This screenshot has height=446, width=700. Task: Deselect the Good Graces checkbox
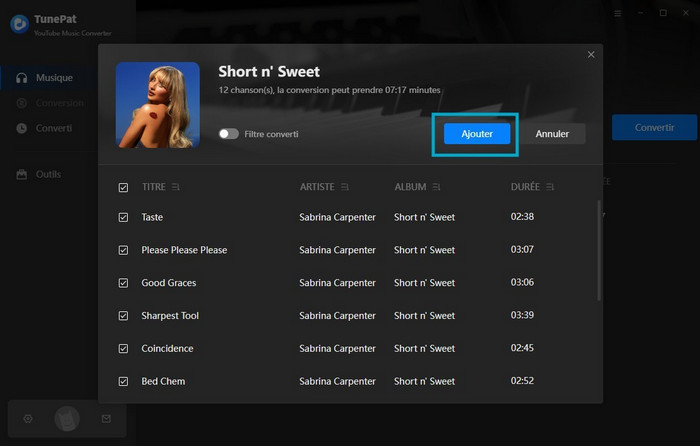pyautogui.click(x=123, y=283)
